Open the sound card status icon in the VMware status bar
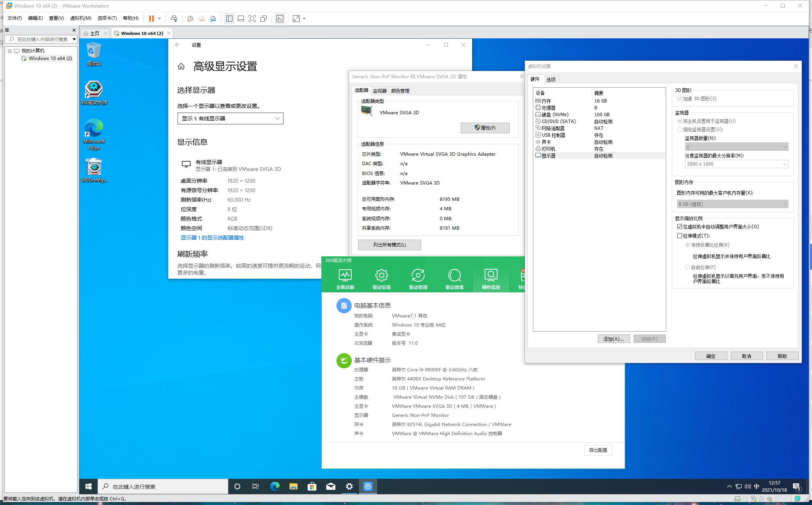Viewport: 812px width, 505px height. pyautogui.click(x=769, y=499)
